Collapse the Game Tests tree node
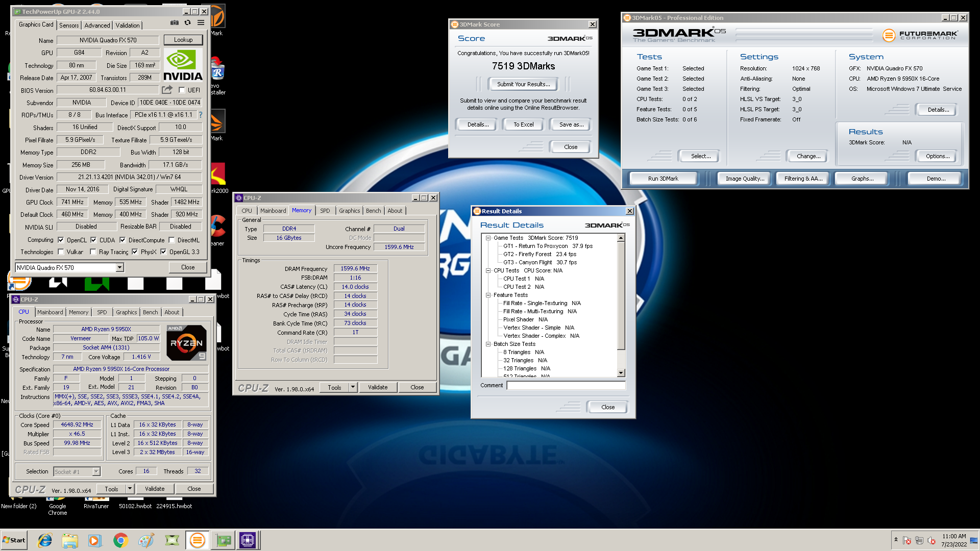 tap(488, 238)
